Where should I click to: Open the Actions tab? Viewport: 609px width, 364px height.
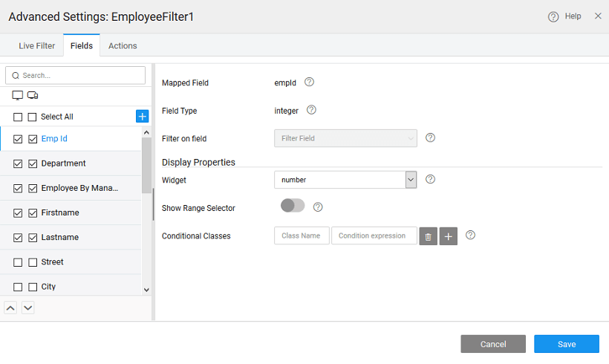(123, 45)
